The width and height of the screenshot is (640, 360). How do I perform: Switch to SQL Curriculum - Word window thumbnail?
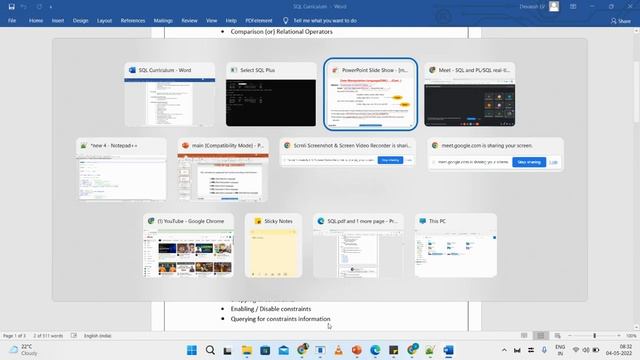point(170,94)
